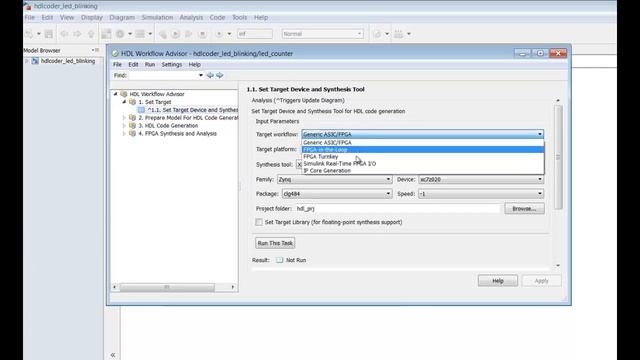640x360 pixels.
Task: Expand hdlcoder_led_blinking in Model Browser
Action: pyautogui.click(x=27, y=61)
